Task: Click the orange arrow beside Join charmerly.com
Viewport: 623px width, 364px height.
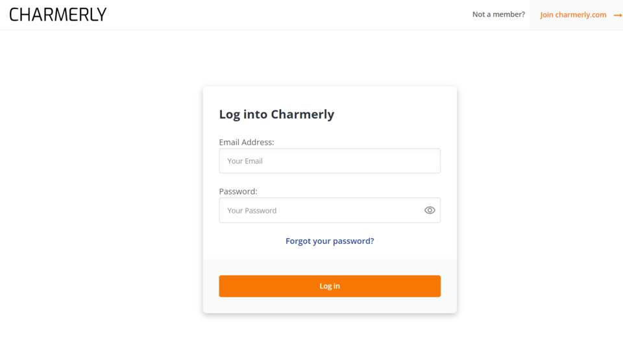Action: [617, 15]
